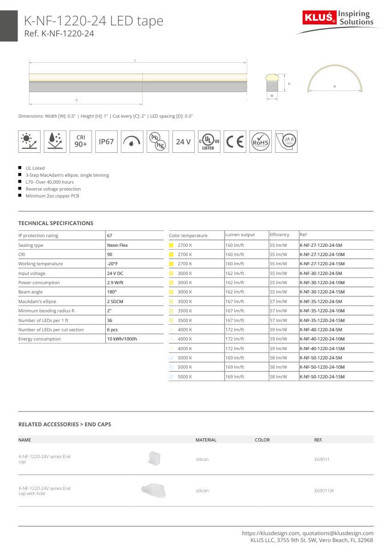
Task: Click the TECHNICAL SPECIFICATIONS heading
Action: pyautogui.click(x=56, y=223)
